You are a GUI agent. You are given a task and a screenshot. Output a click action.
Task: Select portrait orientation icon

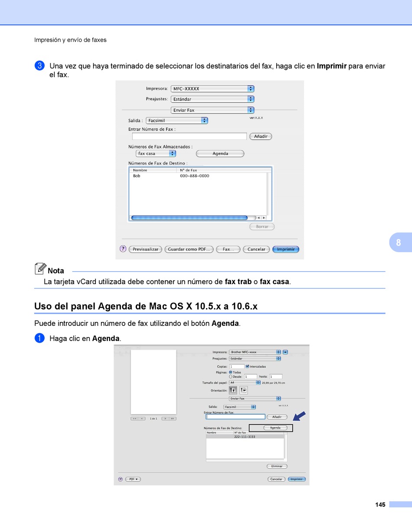click(233, 390)
